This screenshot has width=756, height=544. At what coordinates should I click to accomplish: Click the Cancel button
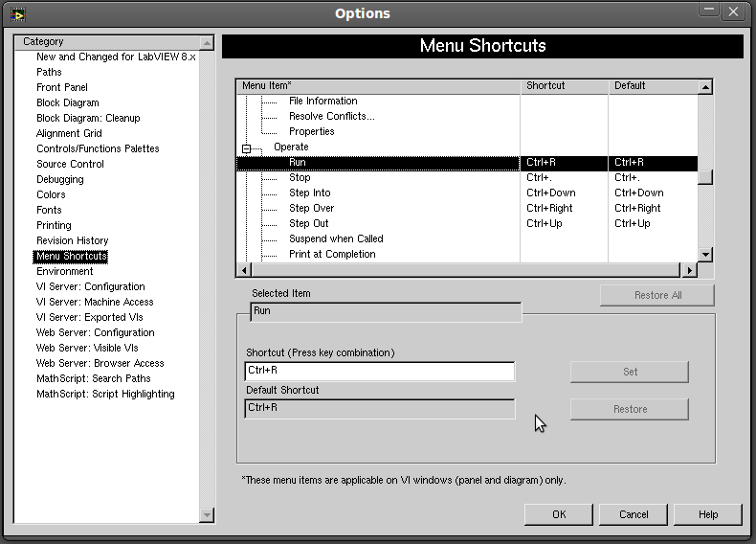(x=634, y=514)
